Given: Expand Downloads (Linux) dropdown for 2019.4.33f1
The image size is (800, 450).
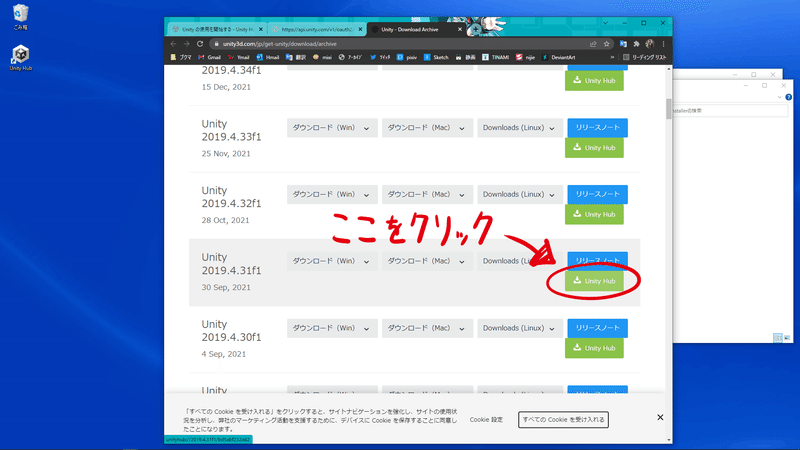Looking at the screenshot, I should 520,128.
